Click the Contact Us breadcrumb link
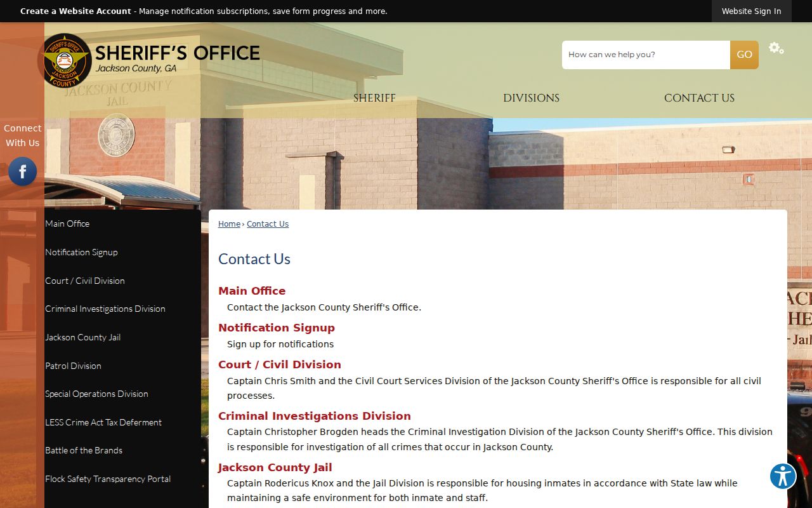 point(268,224)
